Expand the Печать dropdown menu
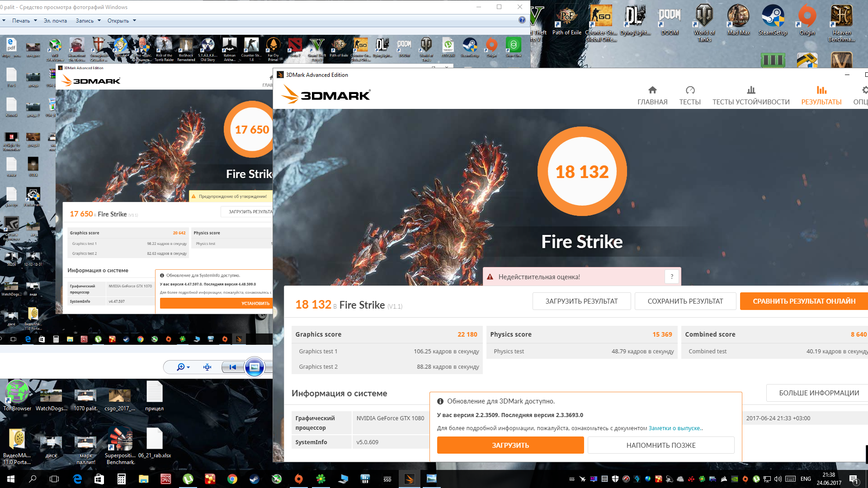Screen dimensions: 868x488 24,21
